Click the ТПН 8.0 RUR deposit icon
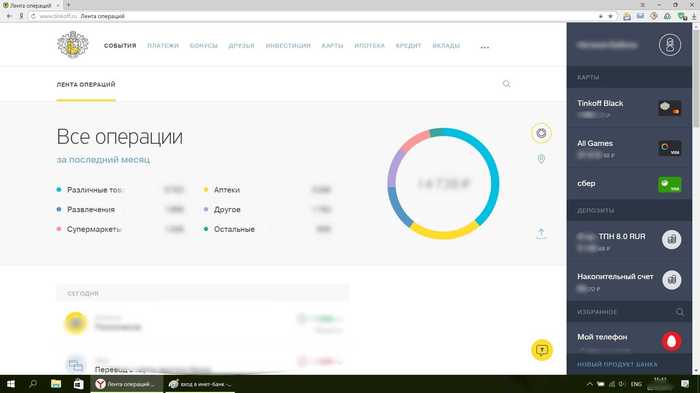Image resolution: width=700 pixels, height=393 pixels. pos(671,240)
